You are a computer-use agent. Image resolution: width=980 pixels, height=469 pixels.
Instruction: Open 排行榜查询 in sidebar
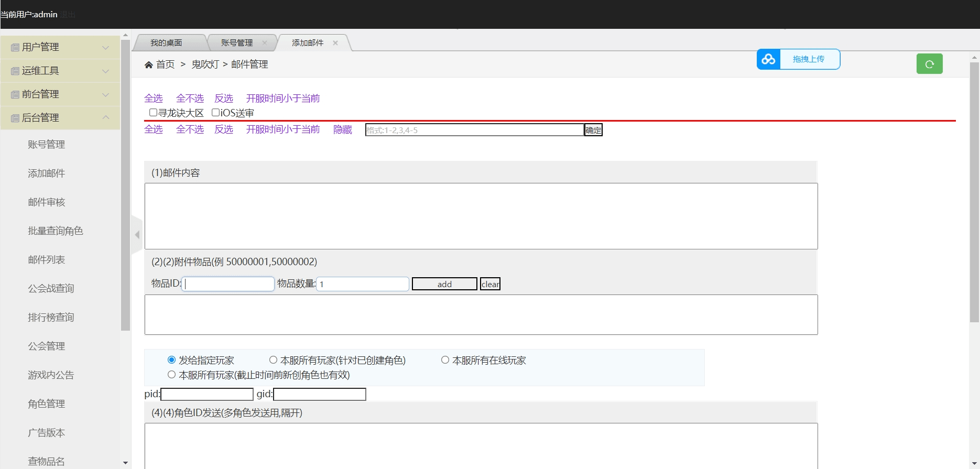click(x=51, y=318)
